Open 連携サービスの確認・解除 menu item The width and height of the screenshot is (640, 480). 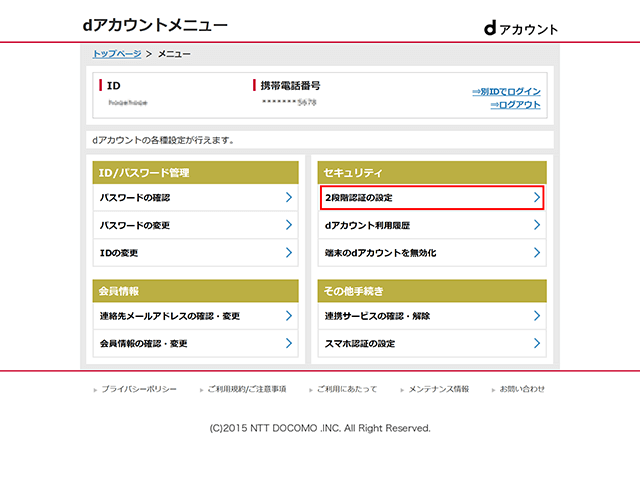[x=432, y=316]
